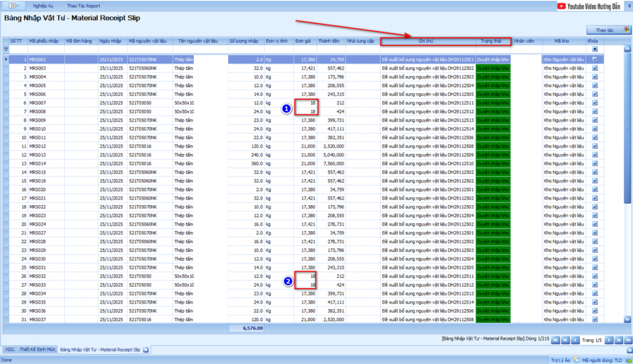Click the filter row funnel icon
Image resolution: width=633 pixels, height=364 pixels.
(x=7, y=49)
